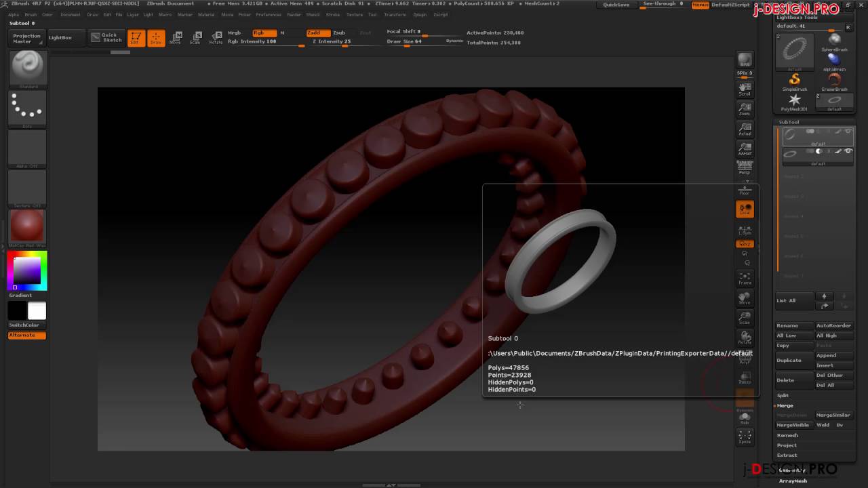
Task: Toggle Rgb paint mode
Action: pos(264,33)
